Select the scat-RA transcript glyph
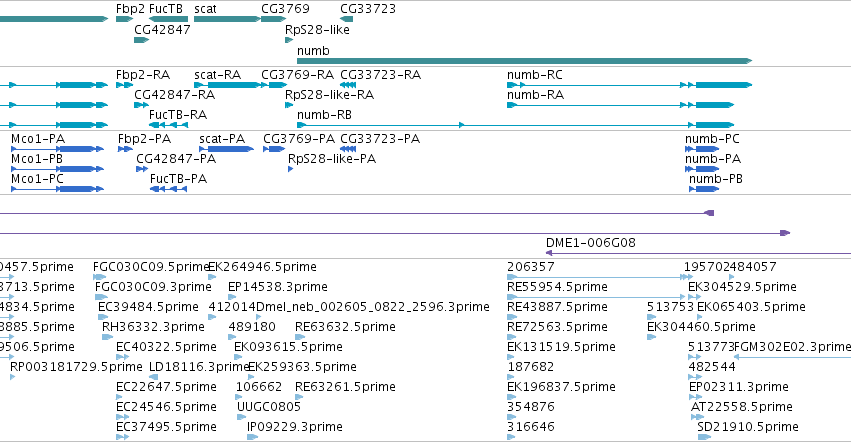851x442 pixels. coord(227,85)
